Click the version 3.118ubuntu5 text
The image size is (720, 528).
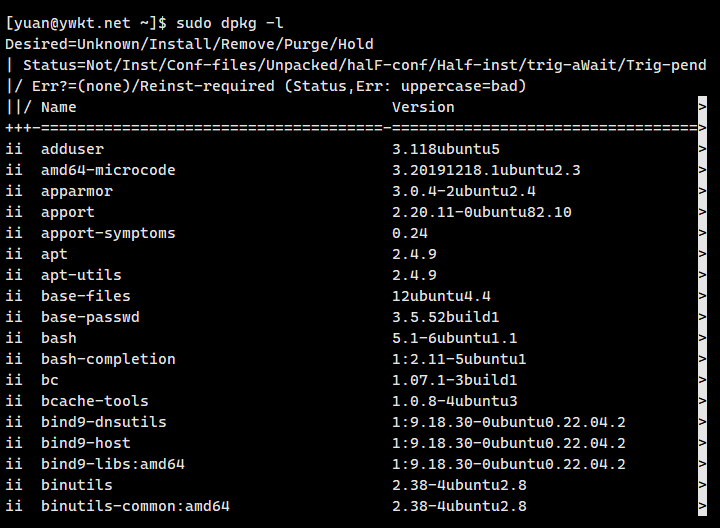point(445,149)
